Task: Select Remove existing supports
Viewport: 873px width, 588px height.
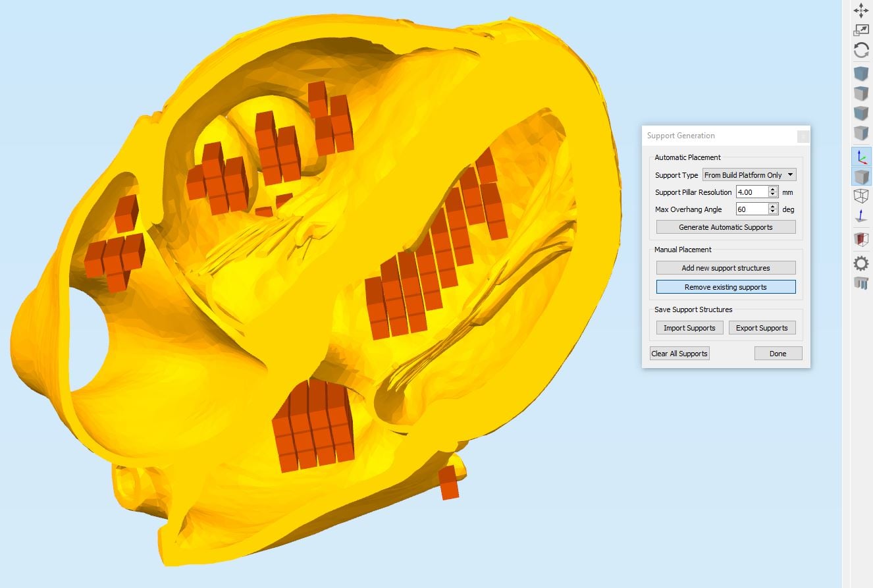Action: [726, 287]
